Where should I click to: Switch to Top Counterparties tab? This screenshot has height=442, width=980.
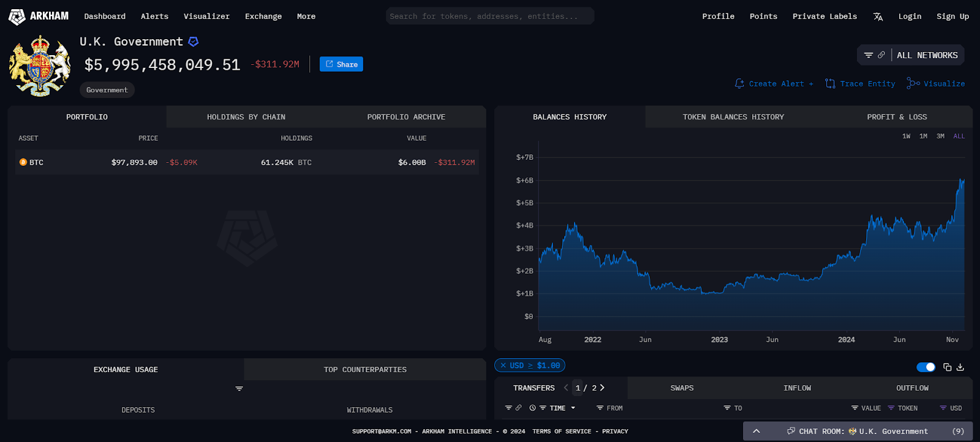coord(365,370)
